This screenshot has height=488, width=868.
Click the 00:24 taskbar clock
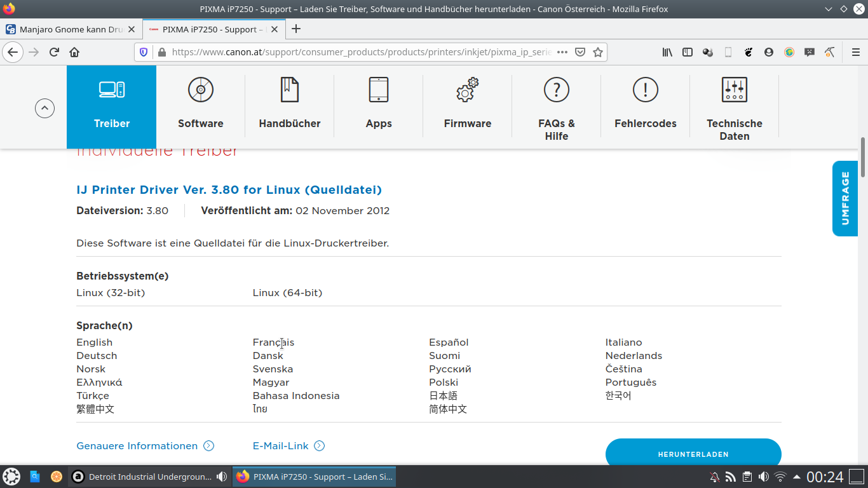(825, 477)
